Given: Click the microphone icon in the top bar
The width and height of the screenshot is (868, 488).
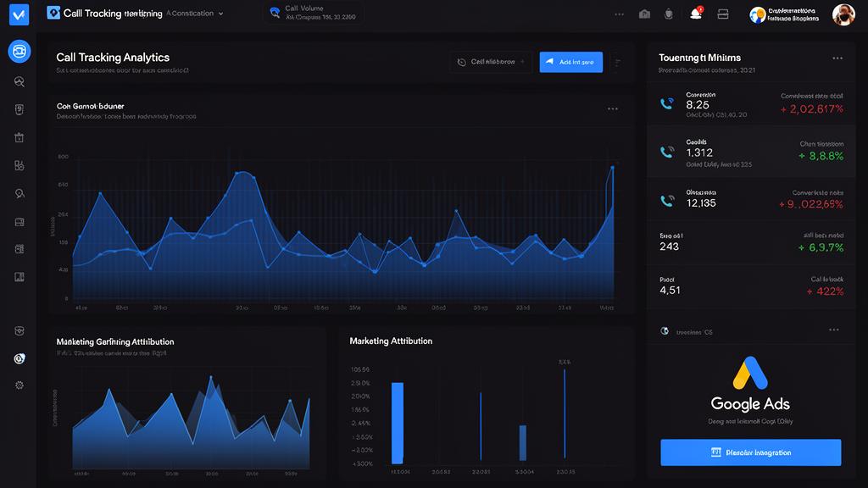Looking at the screenshot, I should [x=669, y=14].
